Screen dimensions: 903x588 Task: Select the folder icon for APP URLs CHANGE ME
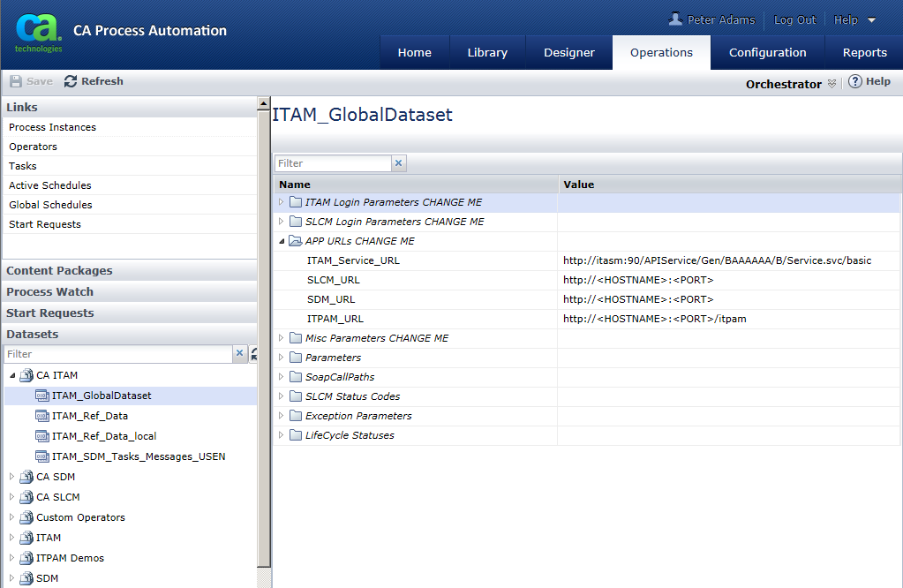295,240
